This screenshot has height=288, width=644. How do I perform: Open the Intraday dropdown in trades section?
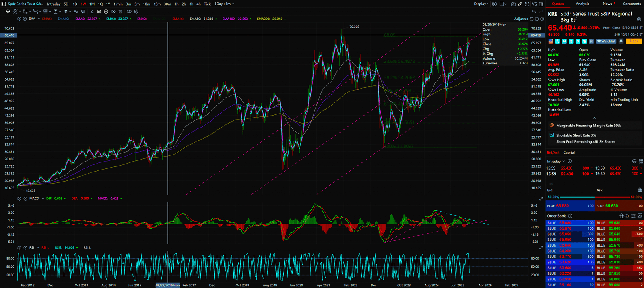[x=556, y=161]
